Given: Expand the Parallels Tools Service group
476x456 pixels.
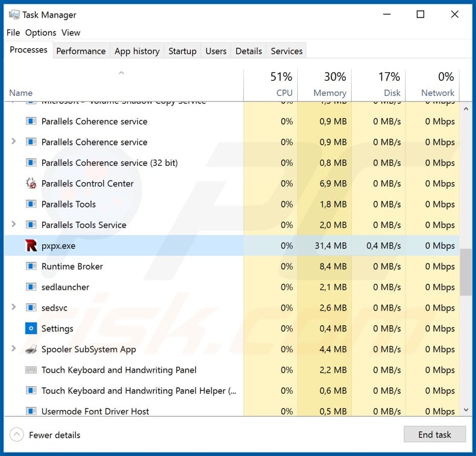Looking at the screenshot, I should tap(13, 224).
